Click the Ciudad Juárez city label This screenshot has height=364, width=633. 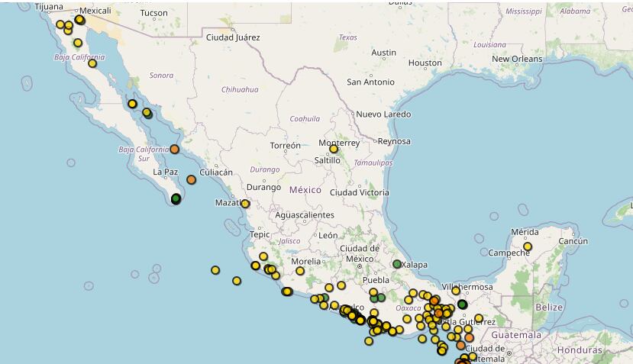coord(233,37)
